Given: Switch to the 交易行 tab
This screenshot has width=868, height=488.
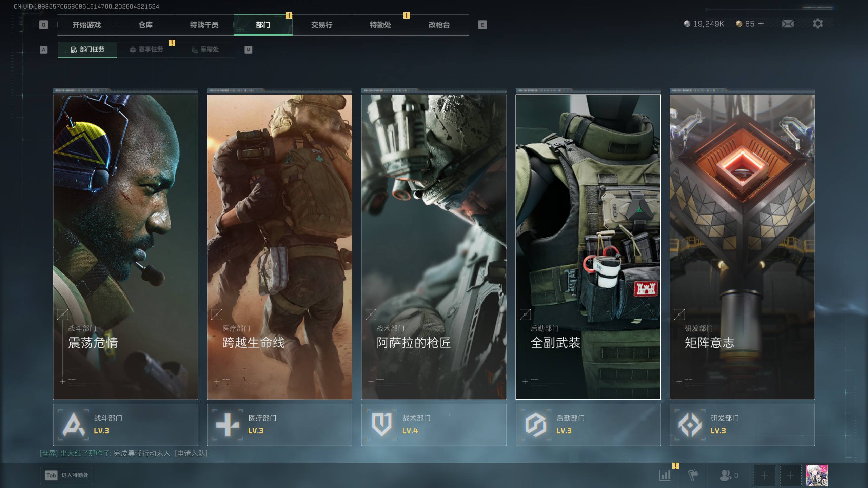Looking at the screenshot, I should pyautogui.click(x=321, y=25).
